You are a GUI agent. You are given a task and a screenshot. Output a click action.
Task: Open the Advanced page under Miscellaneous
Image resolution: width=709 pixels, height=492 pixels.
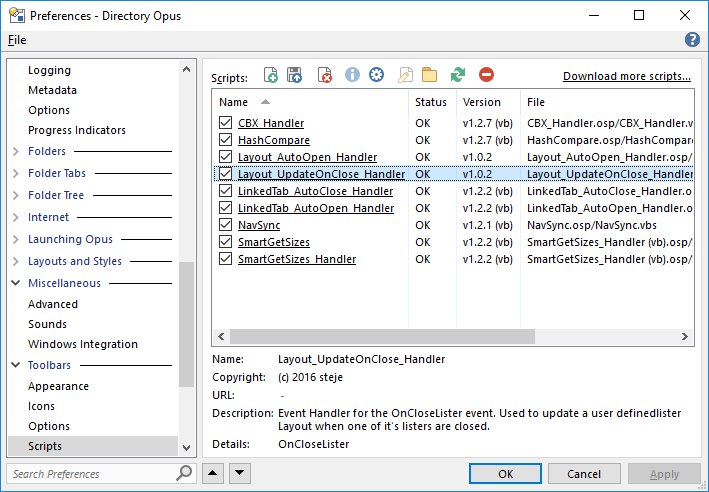point(53,304)
